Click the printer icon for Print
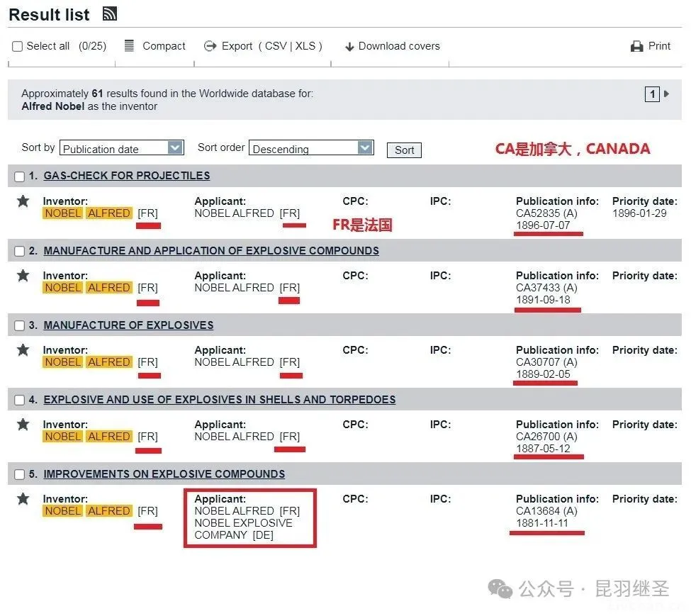This screenshot has width=691, height=616. click(636, 47)
